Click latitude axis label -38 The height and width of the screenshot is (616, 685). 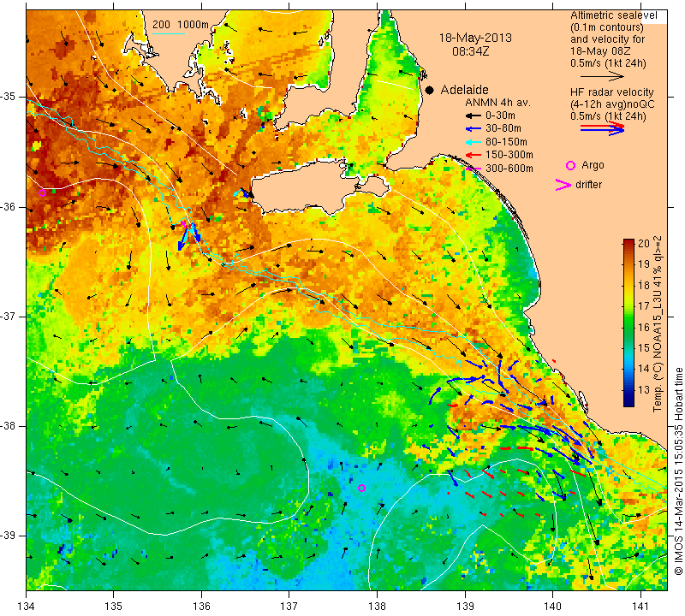(8, 426)
